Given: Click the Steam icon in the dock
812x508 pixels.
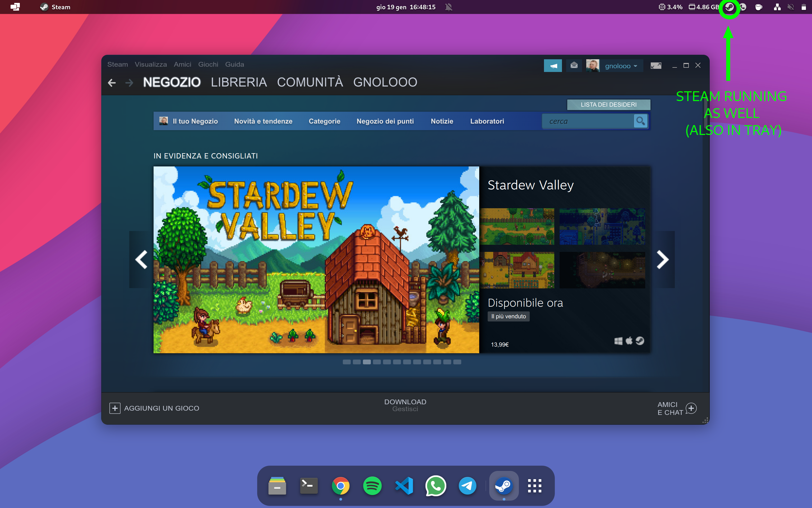Looking at the screenshot, I should click(504, 486).
